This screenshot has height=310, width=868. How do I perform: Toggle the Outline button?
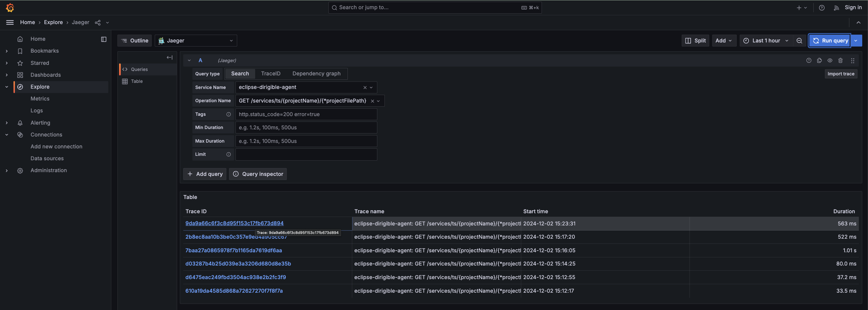coord(135,41)
